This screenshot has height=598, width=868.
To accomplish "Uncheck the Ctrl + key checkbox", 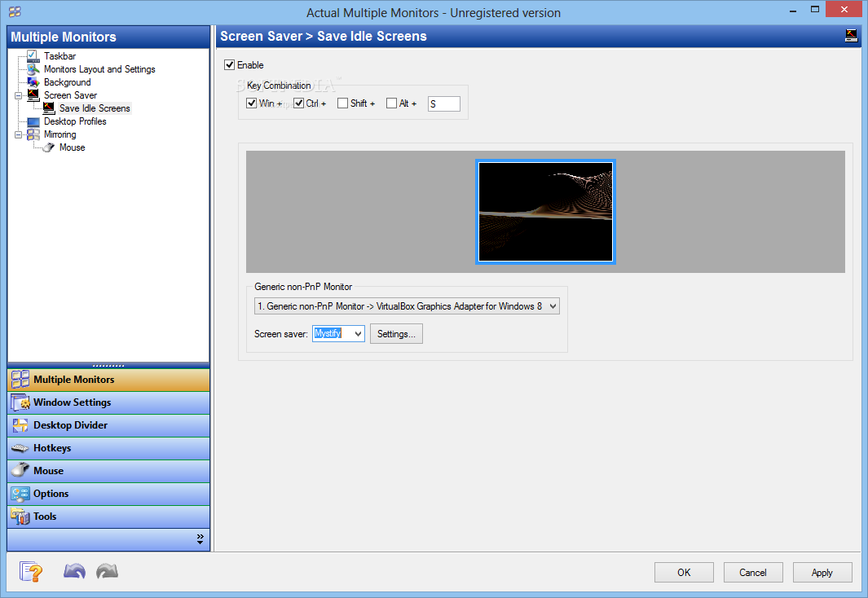I will click(x=299, y=103).
